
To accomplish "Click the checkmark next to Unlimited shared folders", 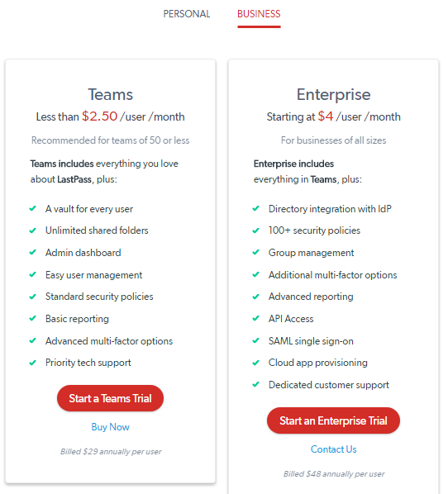I will coord(33,230).
